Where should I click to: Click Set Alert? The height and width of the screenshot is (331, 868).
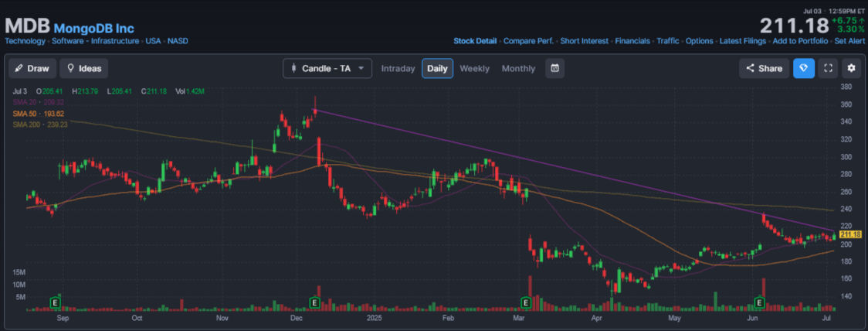[849, 41]
